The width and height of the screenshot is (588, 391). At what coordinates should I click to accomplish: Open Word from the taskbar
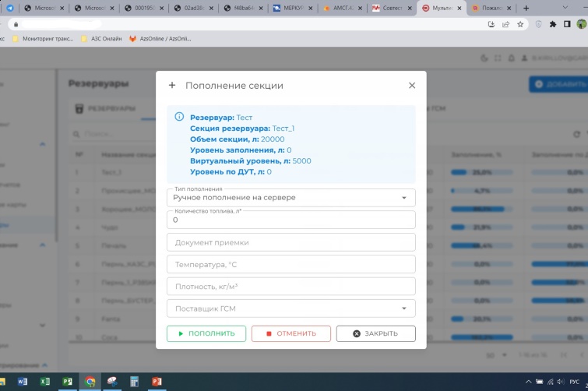pos(22,382)
